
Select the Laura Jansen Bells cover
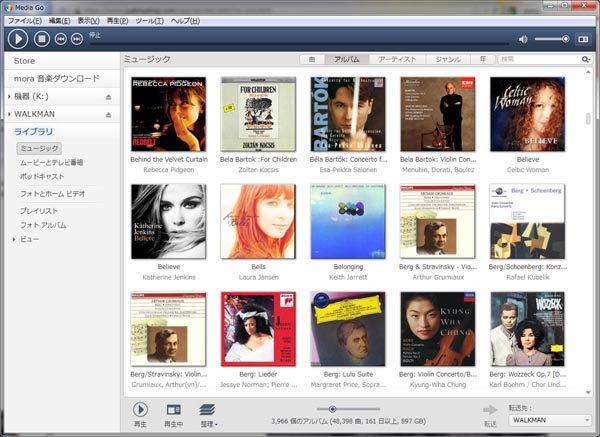point(258,222)
